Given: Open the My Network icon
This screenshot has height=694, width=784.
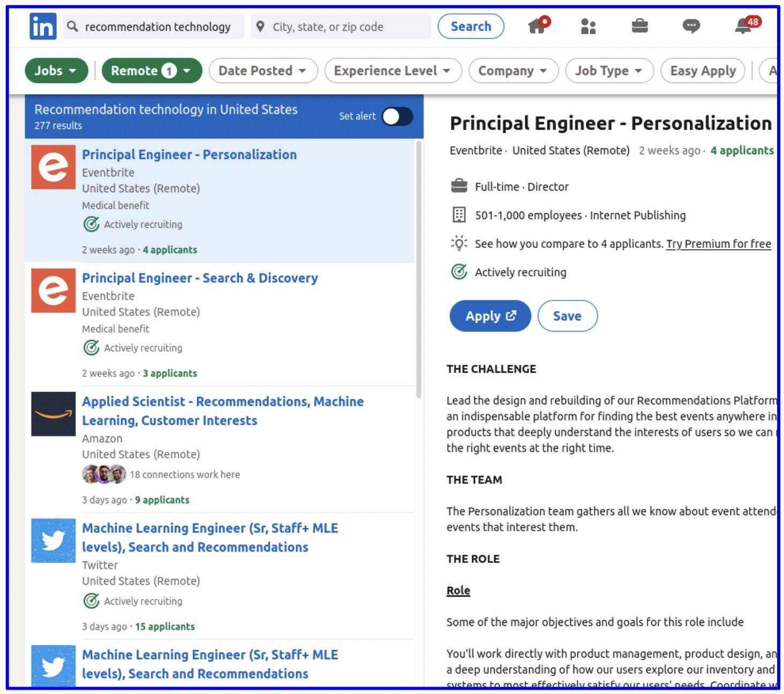Looking at the screenshot, I should point(587,26).
